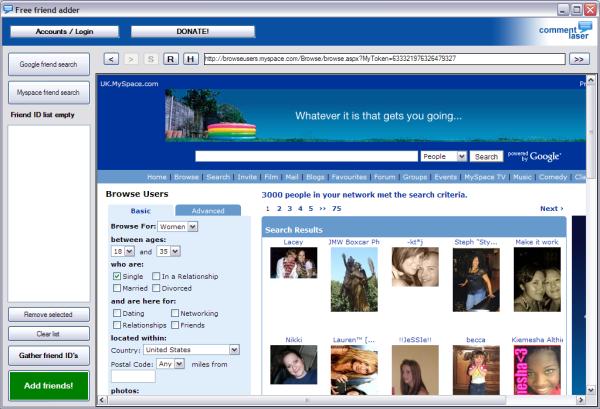Viewport: 600px width, 409px height.
Task: Click the UK.MySpace.com link
Action: point(129,84)
